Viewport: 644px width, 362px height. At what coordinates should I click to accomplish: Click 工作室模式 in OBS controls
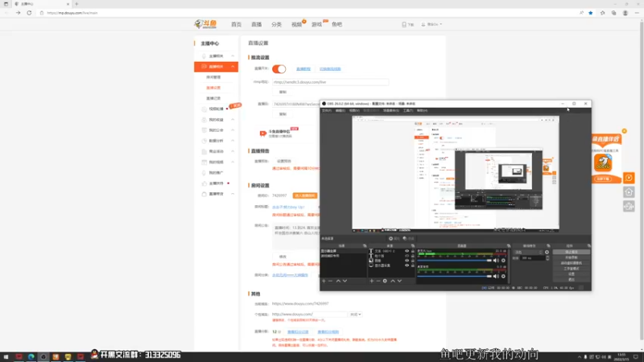click(572, 269)
